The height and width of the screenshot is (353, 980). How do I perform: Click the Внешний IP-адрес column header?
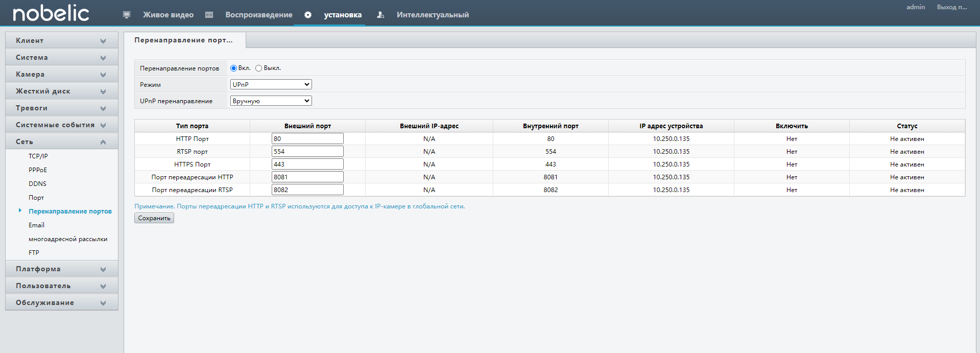pos(429,126)
